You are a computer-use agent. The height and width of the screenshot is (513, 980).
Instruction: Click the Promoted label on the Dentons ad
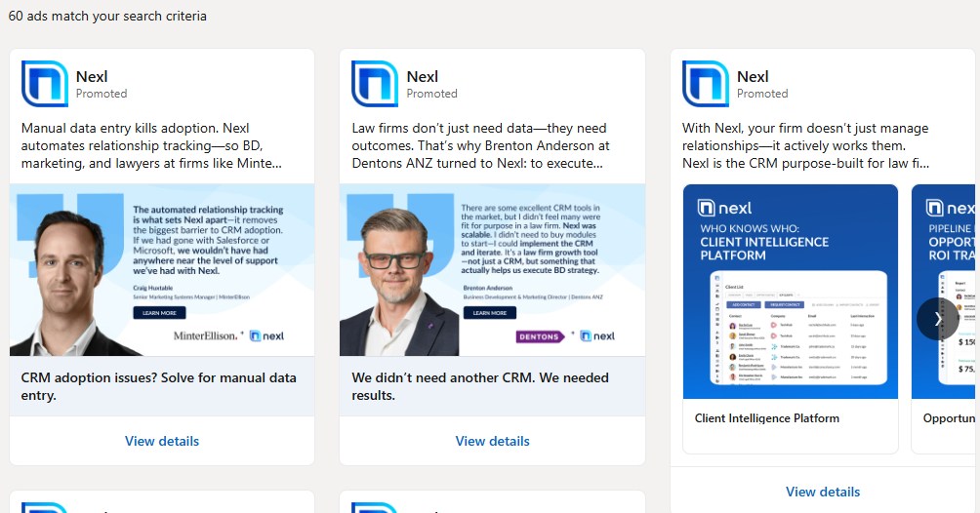[x=431, y=94]
